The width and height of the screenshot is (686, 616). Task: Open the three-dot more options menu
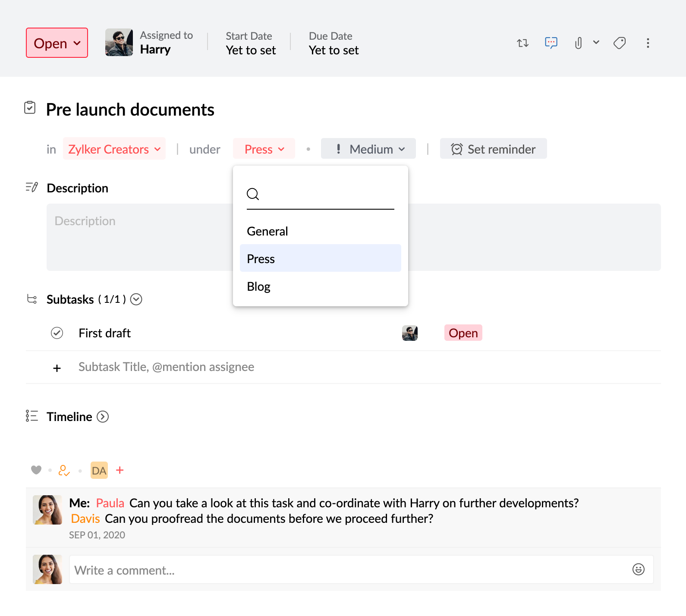click(648, 43)
